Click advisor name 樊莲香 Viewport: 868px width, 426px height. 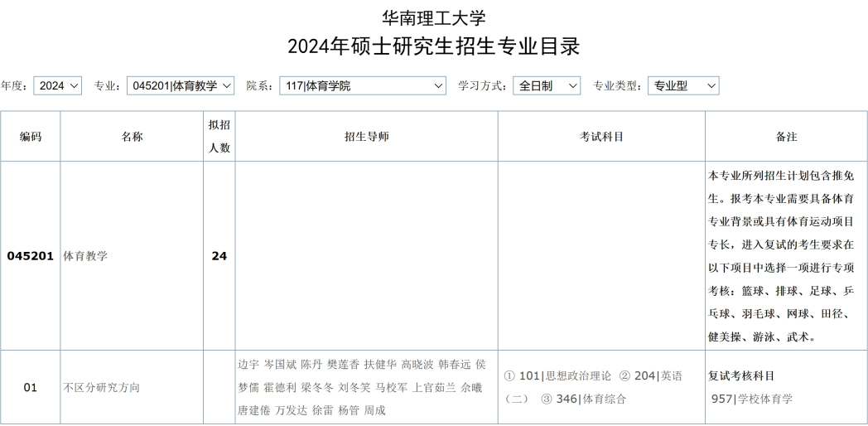click(343, 365)
